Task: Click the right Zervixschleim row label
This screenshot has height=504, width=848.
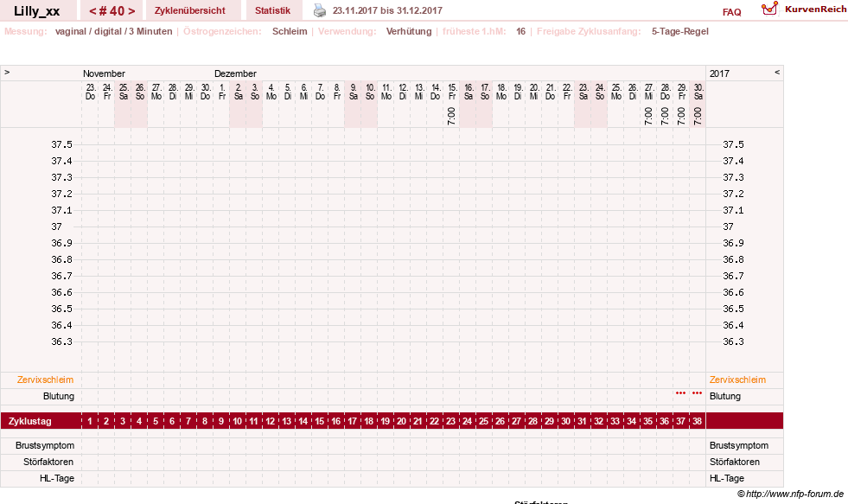Action: pyautogui.click(x=737, y=380)
